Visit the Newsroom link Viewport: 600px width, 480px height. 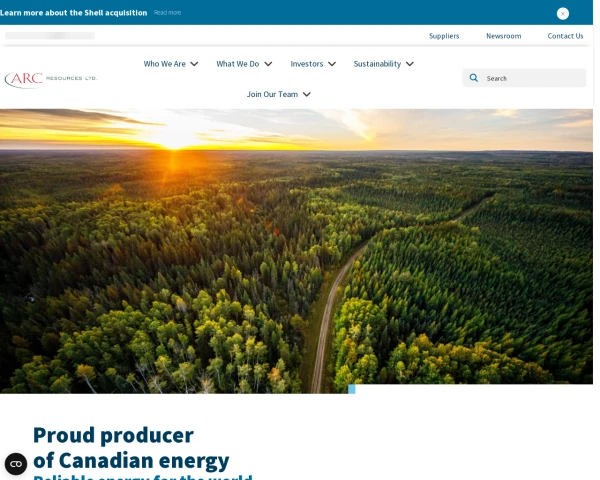click(x=504, y=36)
